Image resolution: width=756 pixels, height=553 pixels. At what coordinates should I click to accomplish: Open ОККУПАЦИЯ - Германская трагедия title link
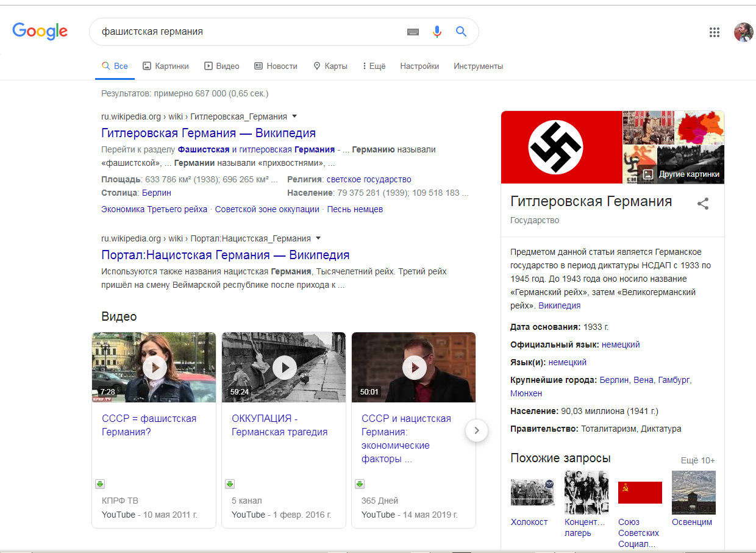point(280,425)
